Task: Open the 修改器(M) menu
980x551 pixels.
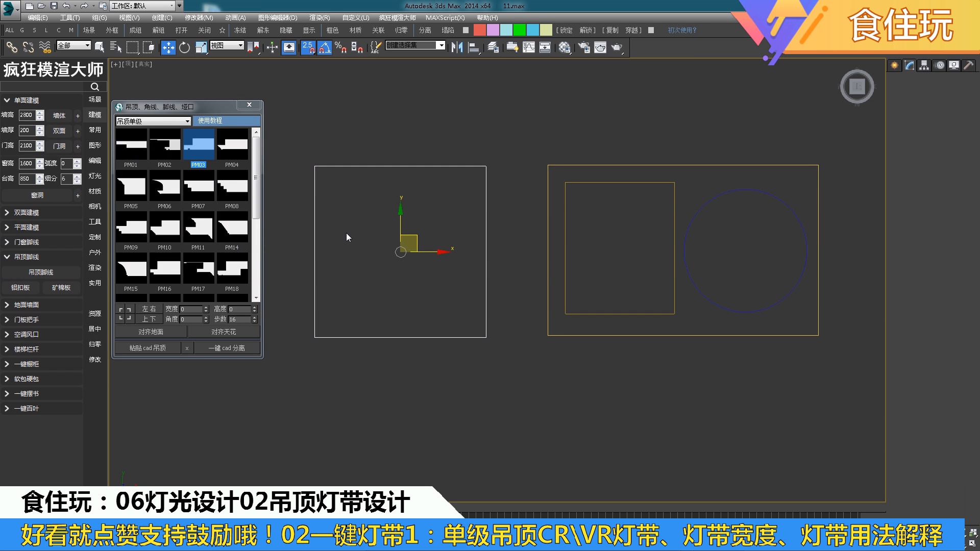Action: 199,18
